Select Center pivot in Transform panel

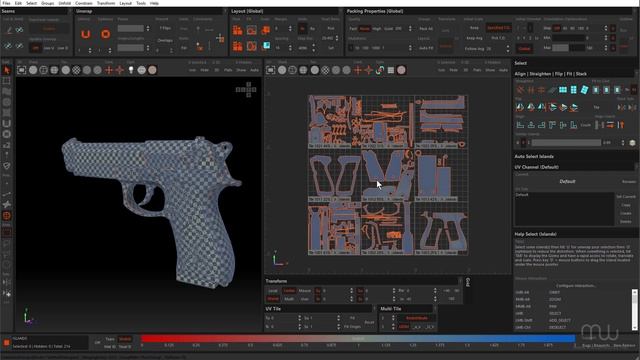pyautogui.click(x=289, y=291)
